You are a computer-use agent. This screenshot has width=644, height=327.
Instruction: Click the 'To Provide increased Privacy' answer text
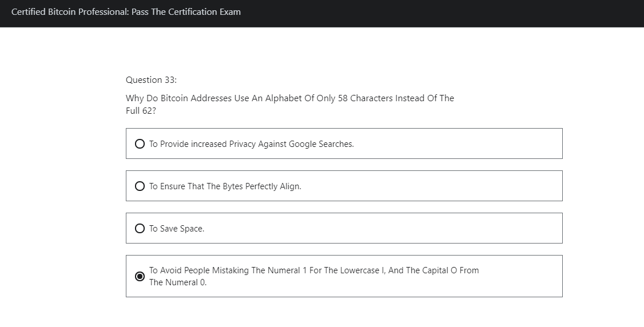click(251, 144)
